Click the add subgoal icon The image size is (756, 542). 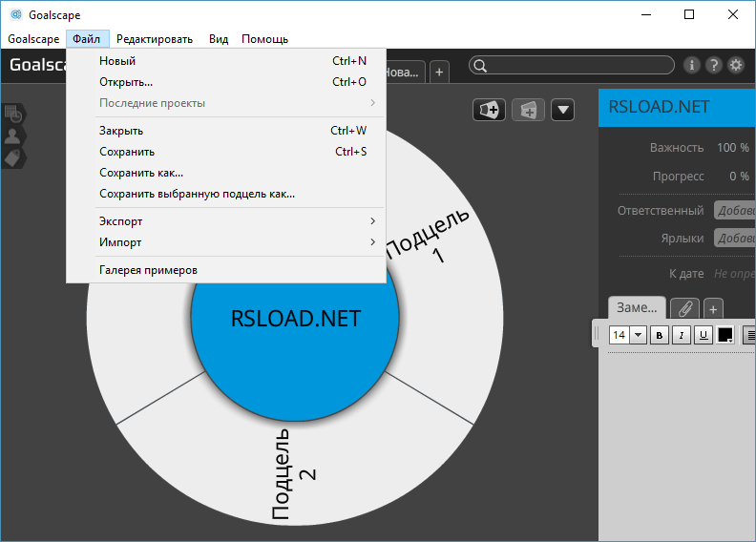(x=489, y=110)
